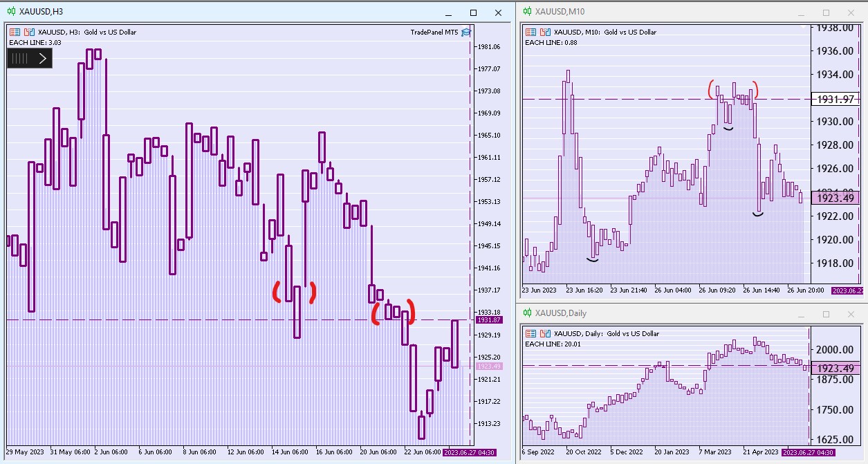Click '20 Jan 2023' on Daily time axis
Screen dimensions: 868x464
[673, 452]
